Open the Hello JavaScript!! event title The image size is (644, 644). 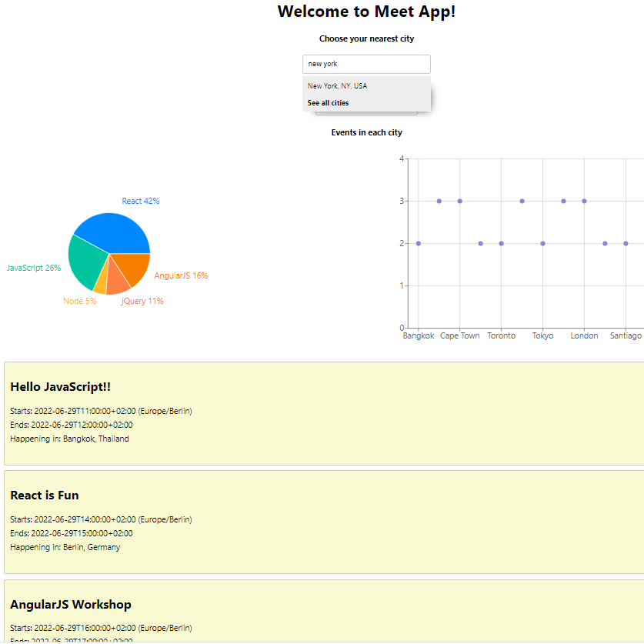point(60,387)
